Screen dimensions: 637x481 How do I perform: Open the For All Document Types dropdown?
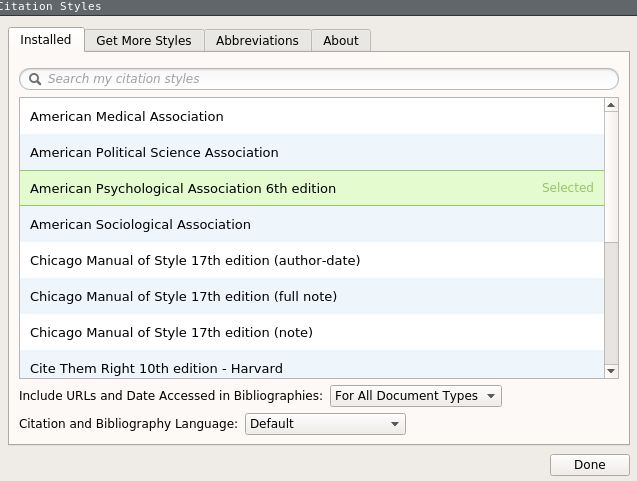tap(416, 396)
